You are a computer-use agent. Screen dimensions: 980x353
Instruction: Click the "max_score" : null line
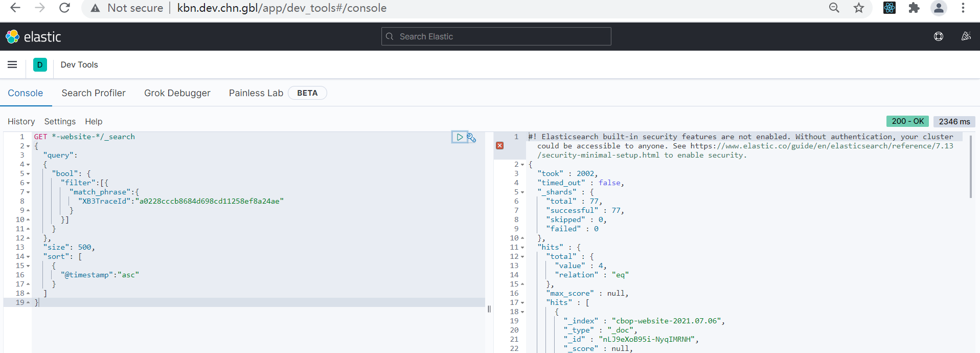pyautogui.click(x=587, y=293)
